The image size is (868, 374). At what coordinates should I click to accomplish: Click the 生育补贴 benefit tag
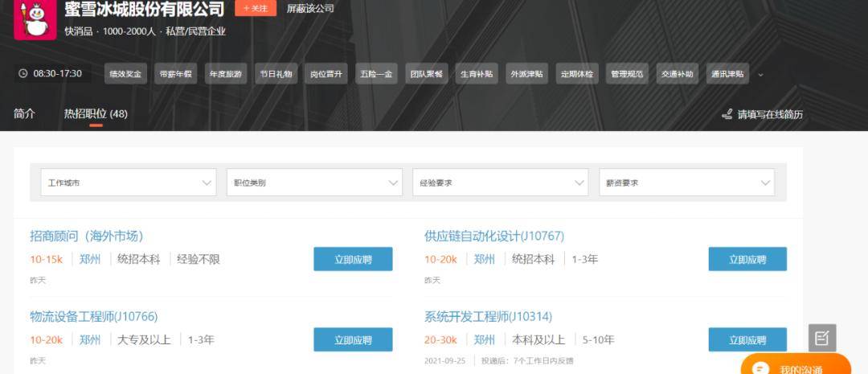click(x=477, y=74)
